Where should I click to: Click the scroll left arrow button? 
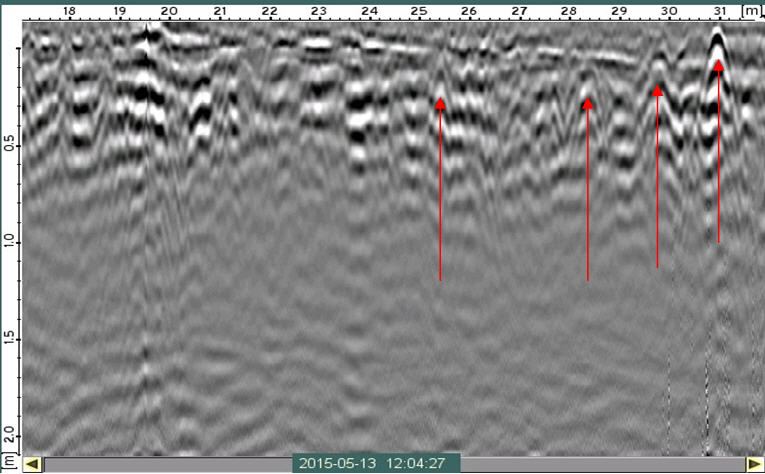[x=32, y=464]
